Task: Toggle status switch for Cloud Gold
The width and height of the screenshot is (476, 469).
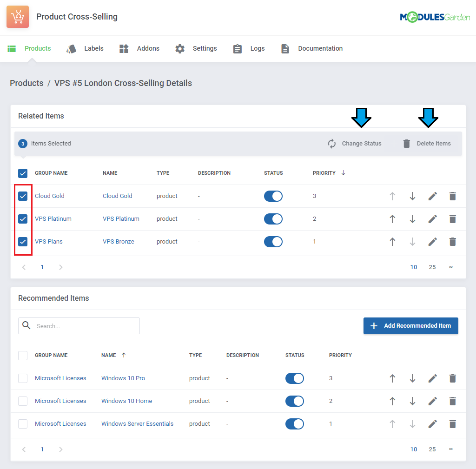Action: tap(273, 196)
